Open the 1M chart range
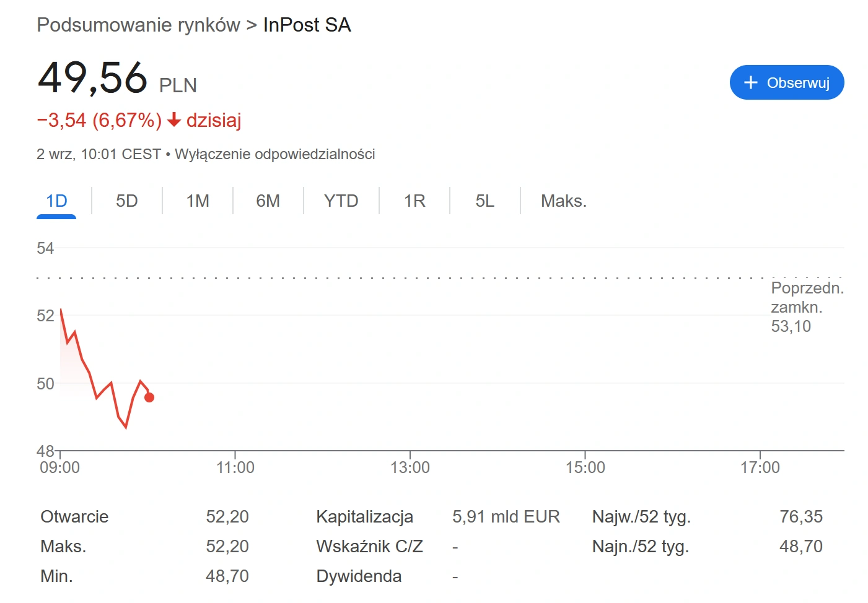This screenshot has width=868, height=603. (x=198, y=201)
